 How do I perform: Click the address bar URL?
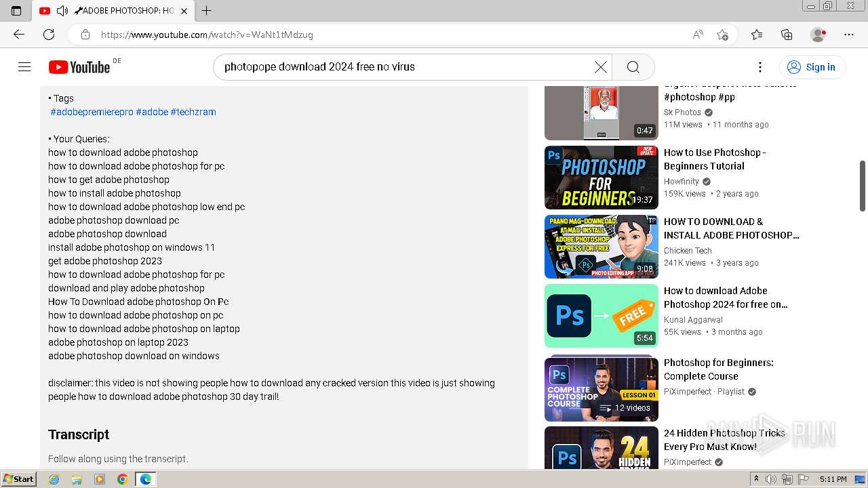(x=207, y=35)
